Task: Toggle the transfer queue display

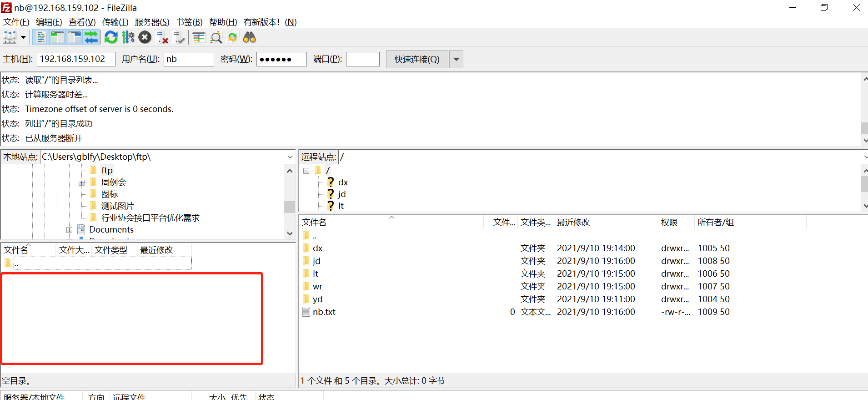Action: (x=91, y=37)
